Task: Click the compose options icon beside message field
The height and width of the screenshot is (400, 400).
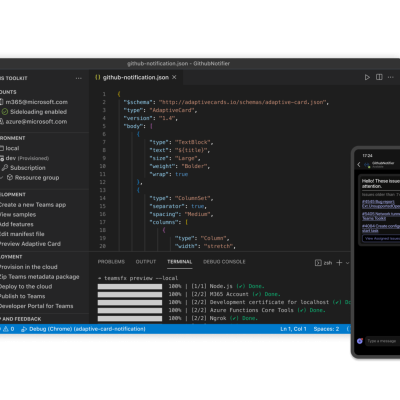Action: (x=360, y=341)
